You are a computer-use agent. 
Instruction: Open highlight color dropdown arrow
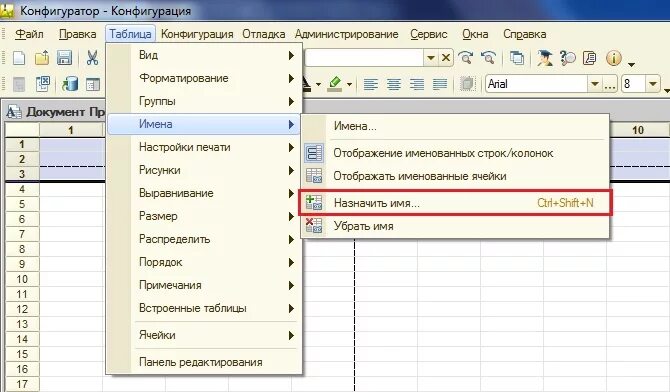coord(349,84)
